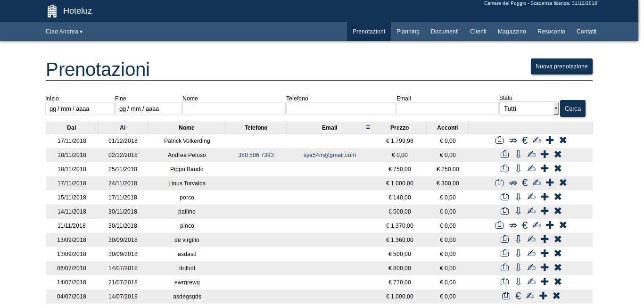Screen dimensions: 644x306
Task: Click the share document icon for pinco
Action: tap(500, 225)
